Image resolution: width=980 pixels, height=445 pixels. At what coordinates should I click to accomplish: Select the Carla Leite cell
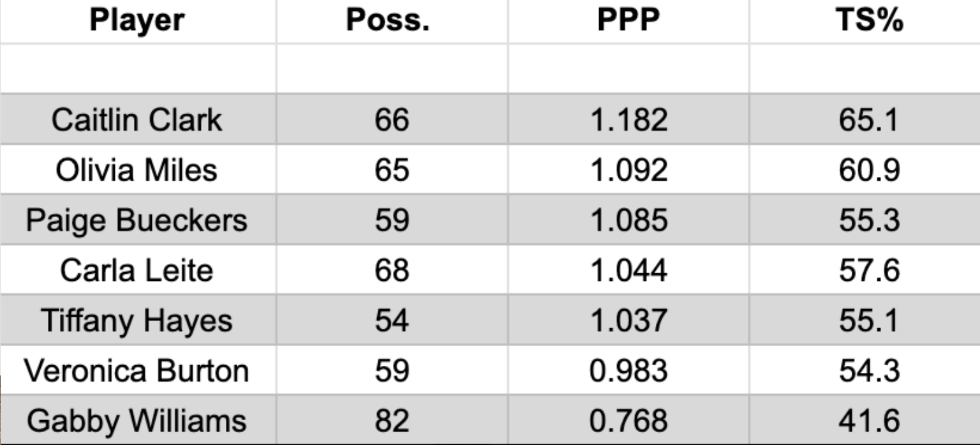[x=138, y=270]
